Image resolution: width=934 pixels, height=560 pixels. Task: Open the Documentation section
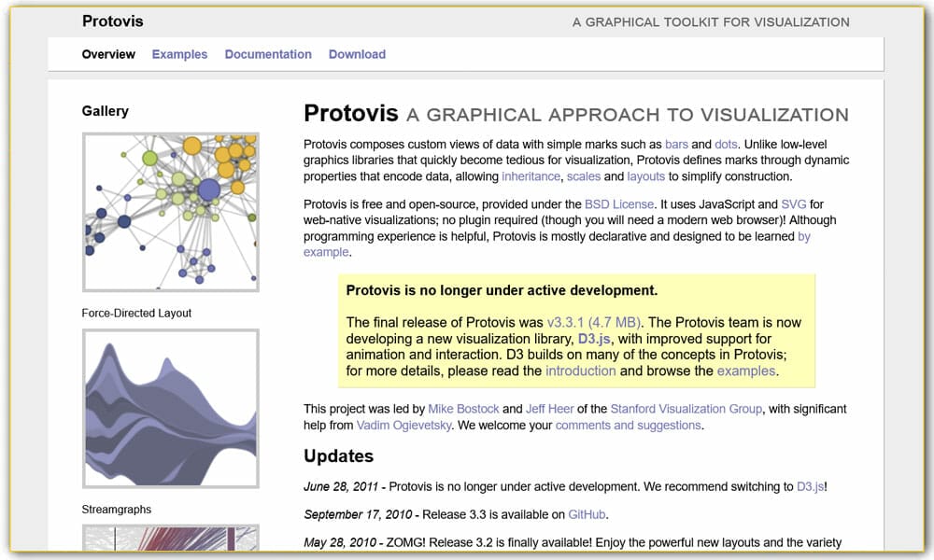(x=268, y=54)
